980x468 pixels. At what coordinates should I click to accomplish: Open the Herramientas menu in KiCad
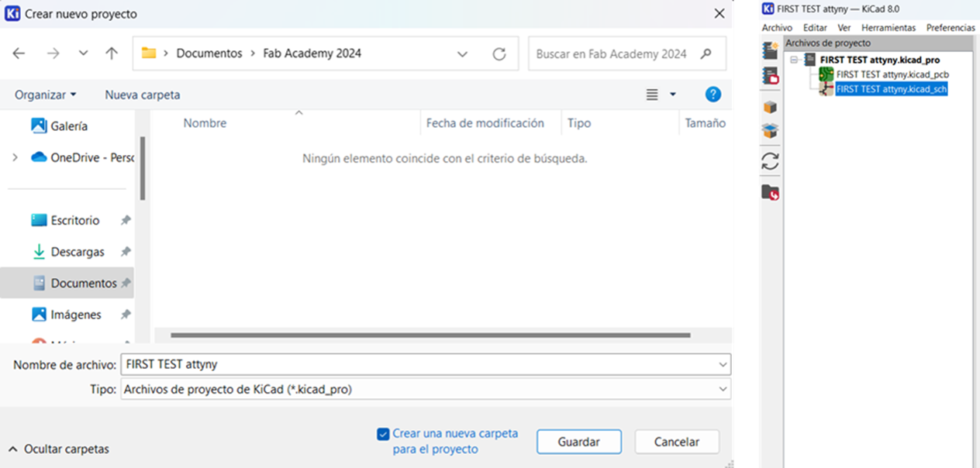pyautogui.click(x=889, y=28)
